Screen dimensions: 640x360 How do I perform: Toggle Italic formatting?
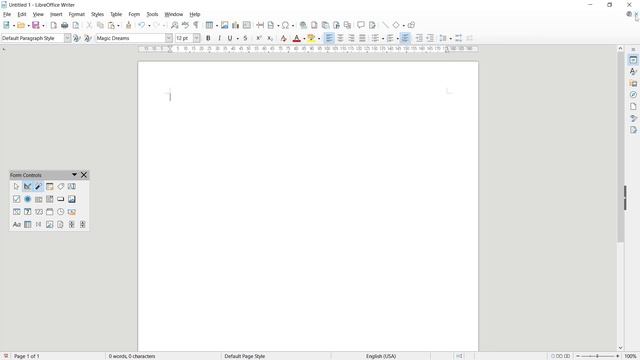pos(219,38)
